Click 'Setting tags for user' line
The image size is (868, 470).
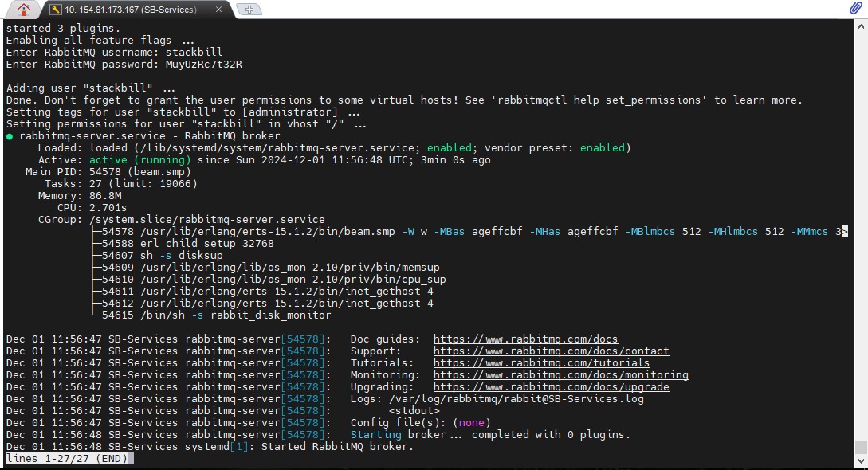click(183, 112)
